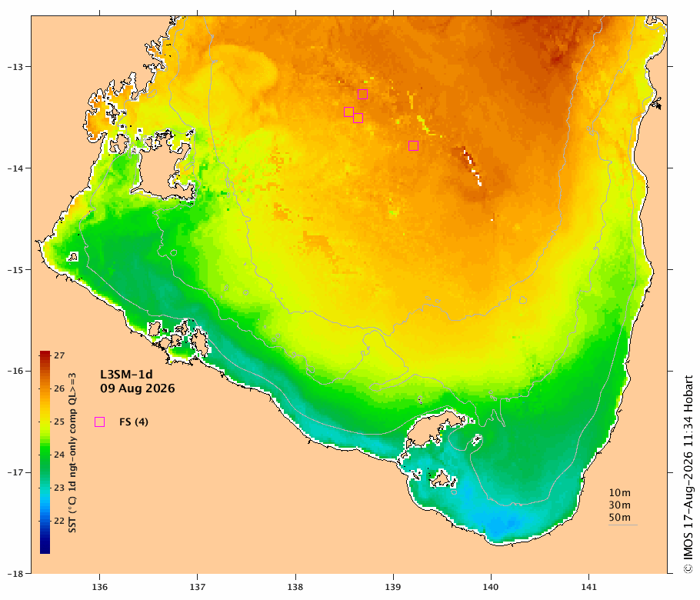Click the latitude axis label -15

15,270
